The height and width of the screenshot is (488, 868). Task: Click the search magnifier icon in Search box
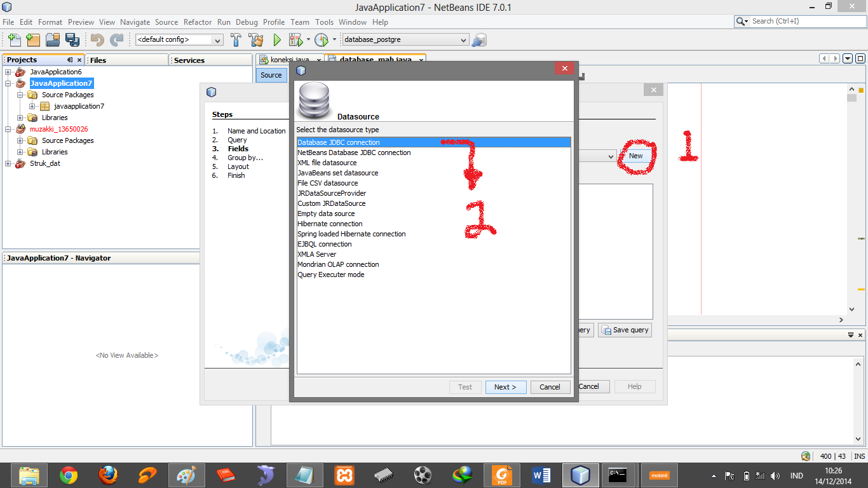[740, 21]
